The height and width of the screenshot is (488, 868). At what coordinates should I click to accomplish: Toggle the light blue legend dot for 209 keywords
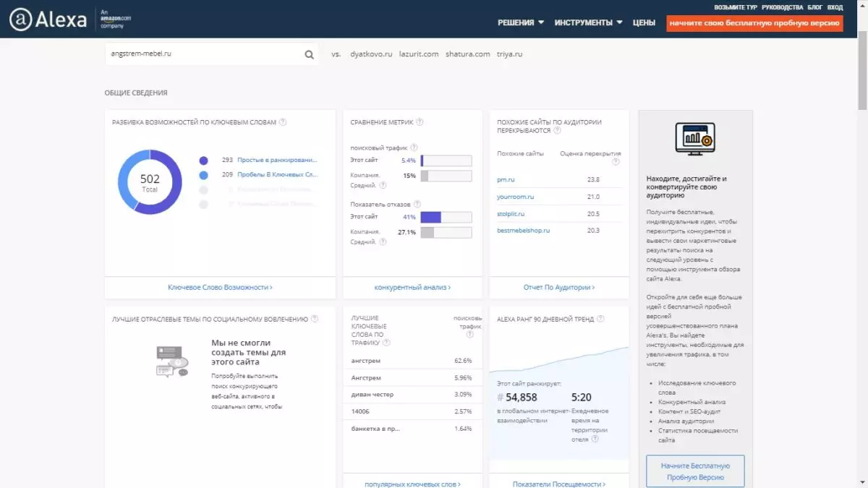[203, 175]
